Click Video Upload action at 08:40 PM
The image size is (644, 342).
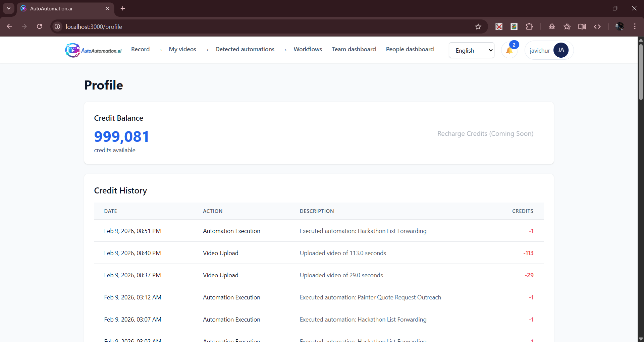(x=221, y=253)
